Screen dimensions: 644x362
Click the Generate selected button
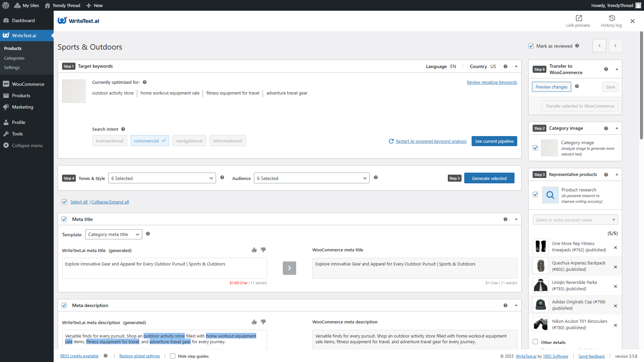(x=489, y=178)
